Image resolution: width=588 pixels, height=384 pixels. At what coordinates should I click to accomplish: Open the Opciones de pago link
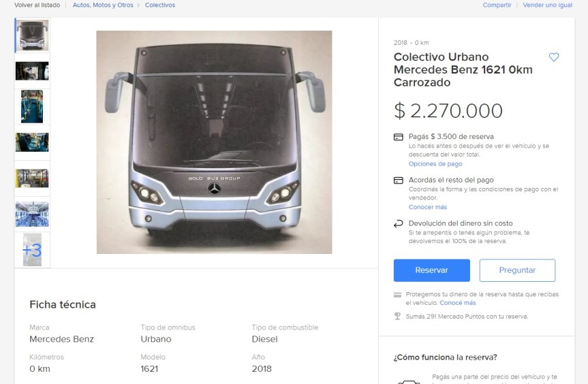pyautogui.click(x=435, y=164)
